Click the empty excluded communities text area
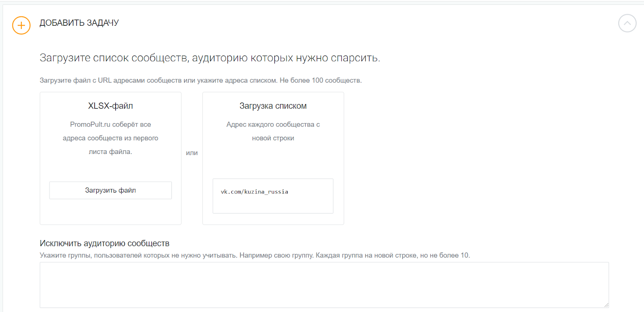 pyautogui.click(x=324, y=285)
